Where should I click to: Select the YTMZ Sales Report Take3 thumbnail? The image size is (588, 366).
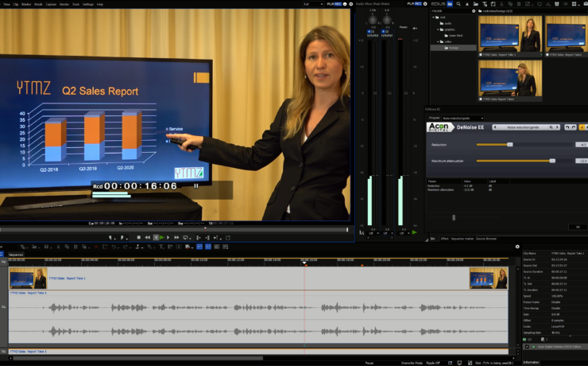pos(510,80)
